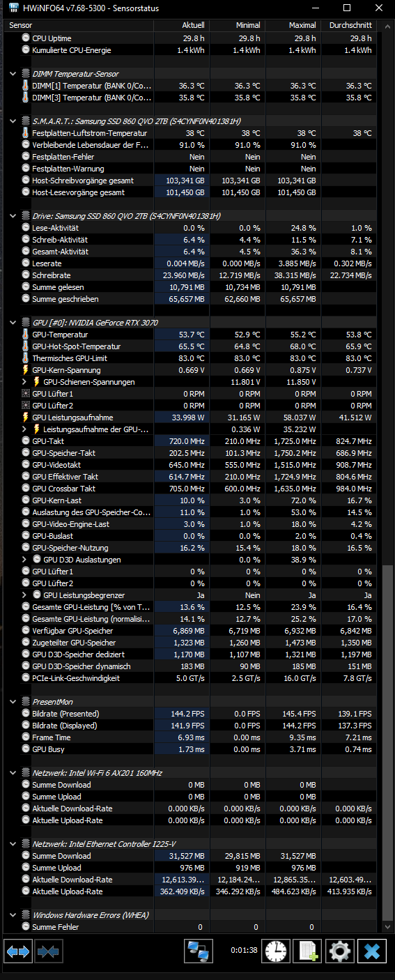Select the Verfügbar GPU-Speicher row
The height and width of the screenshot is (980, 395).
click(x=191, y=631)
